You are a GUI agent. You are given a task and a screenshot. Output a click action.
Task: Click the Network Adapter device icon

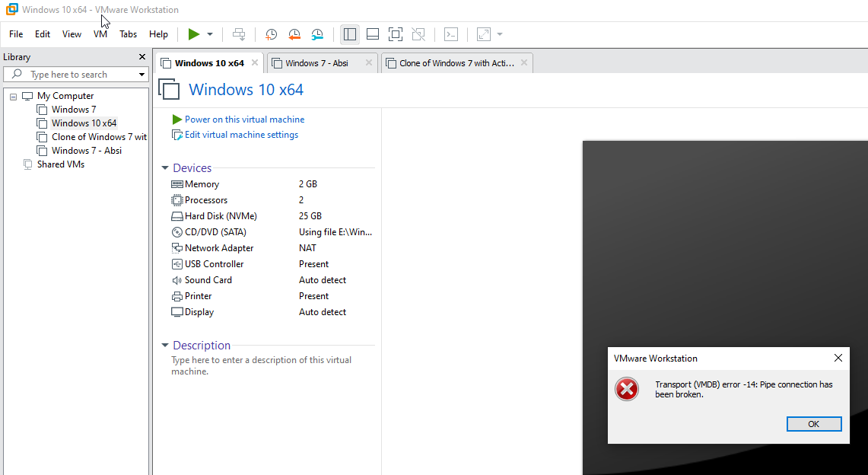coord(177,248)
